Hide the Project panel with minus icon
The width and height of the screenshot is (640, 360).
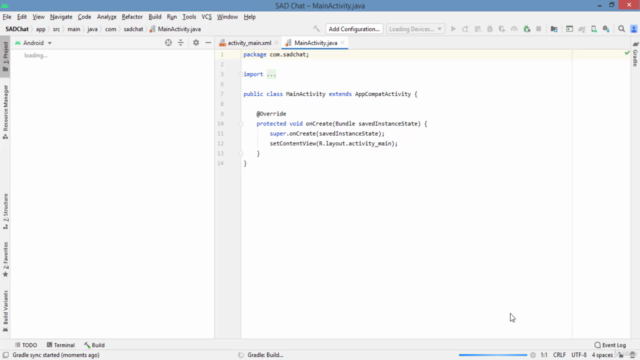point(208,42)
